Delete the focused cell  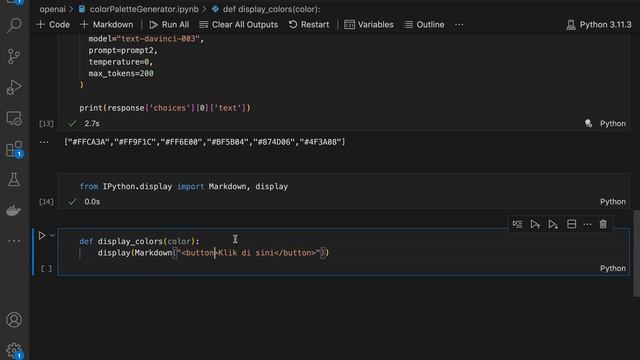(x=603, y=224)
